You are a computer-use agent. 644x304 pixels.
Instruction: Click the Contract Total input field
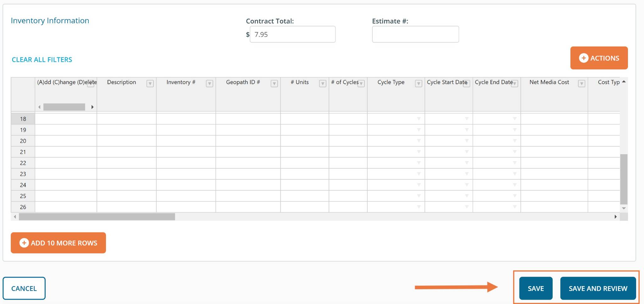(x=292, y=35)
